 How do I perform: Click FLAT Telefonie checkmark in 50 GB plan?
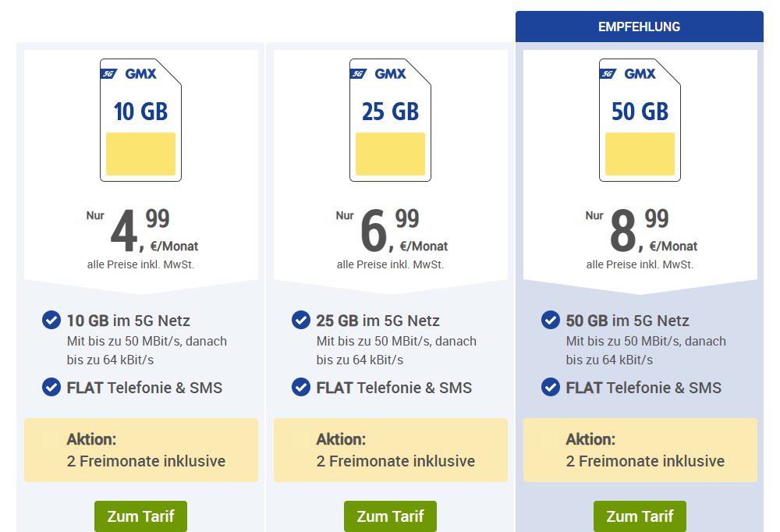(x=551, y=387)
